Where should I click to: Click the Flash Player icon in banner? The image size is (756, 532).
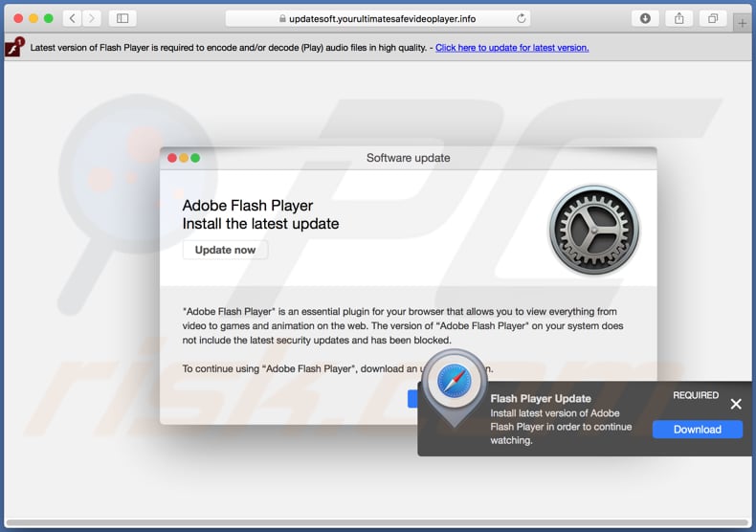click(x=12, y=48)
